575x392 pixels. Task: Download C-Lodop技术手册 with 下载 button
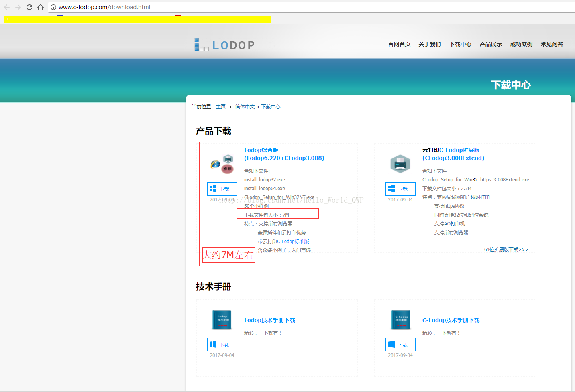[400, 345]
